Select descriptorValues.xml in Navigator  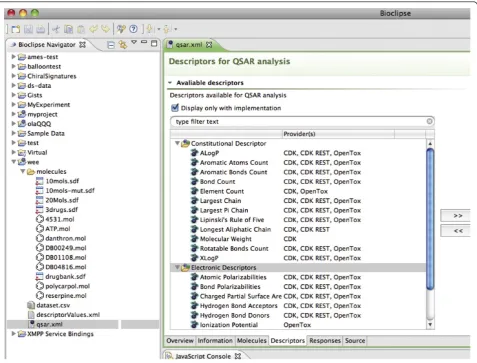pos(68,315)
